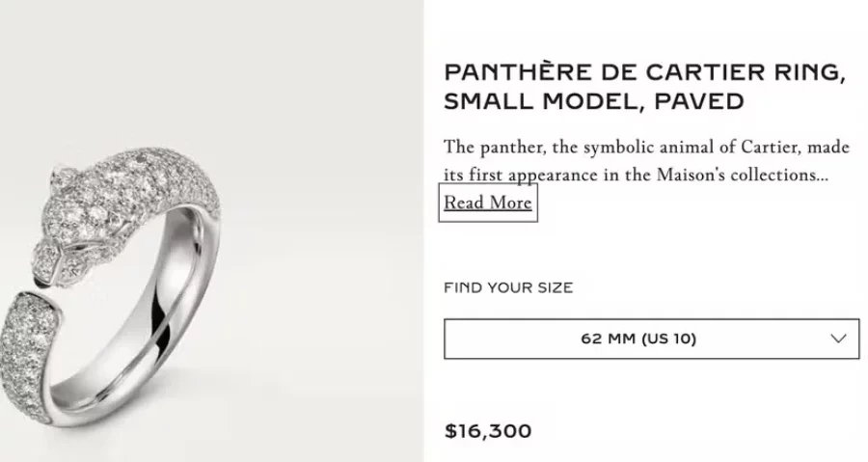Open the 62 MM (US 10) size dropdown
868x462 pixels.
pos(651,339)
